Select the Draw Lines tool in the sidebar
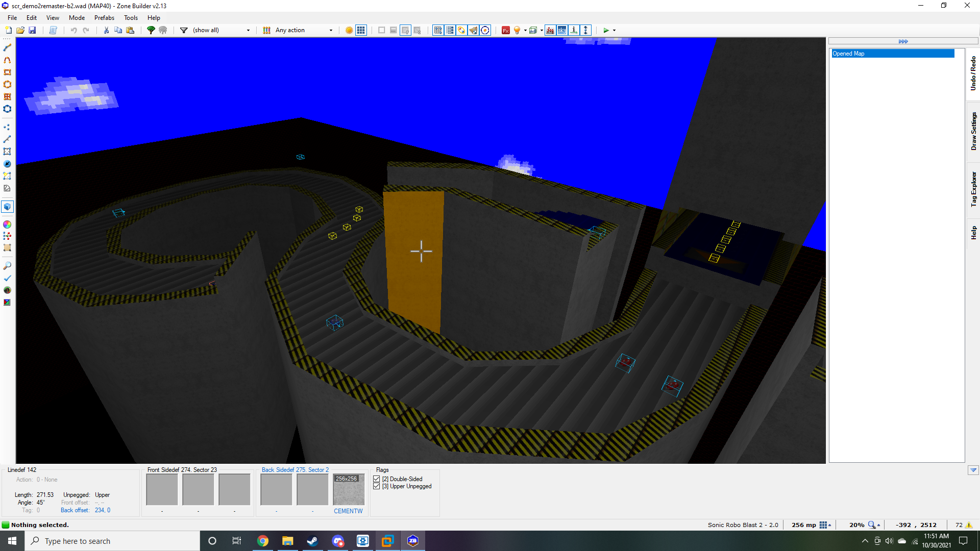This screenshot has width=980, height=551. tap(7, 47)
